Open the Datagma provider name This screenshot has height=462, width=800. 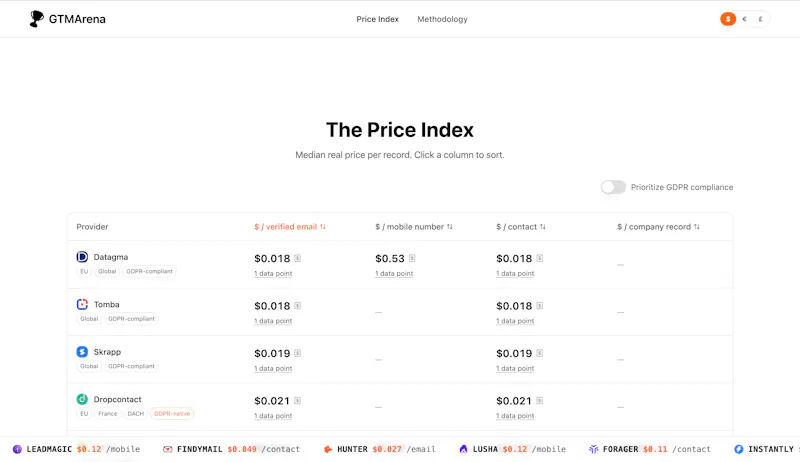click(111, 257)
